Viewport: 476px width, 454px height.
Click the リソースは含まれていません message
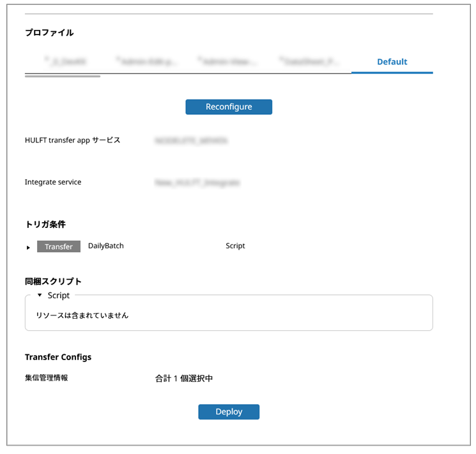click(82, 315)
